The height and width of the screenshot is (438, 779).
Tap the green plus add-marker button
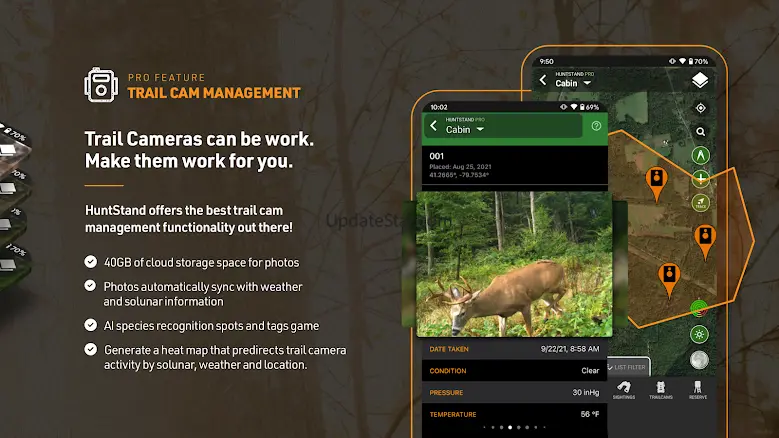click(701, 179)
